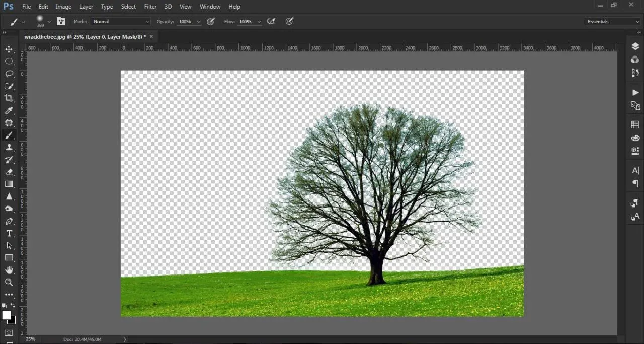Toggle Quick Mask mode
This screenshot has height=344, width=644.
point(9,333)
